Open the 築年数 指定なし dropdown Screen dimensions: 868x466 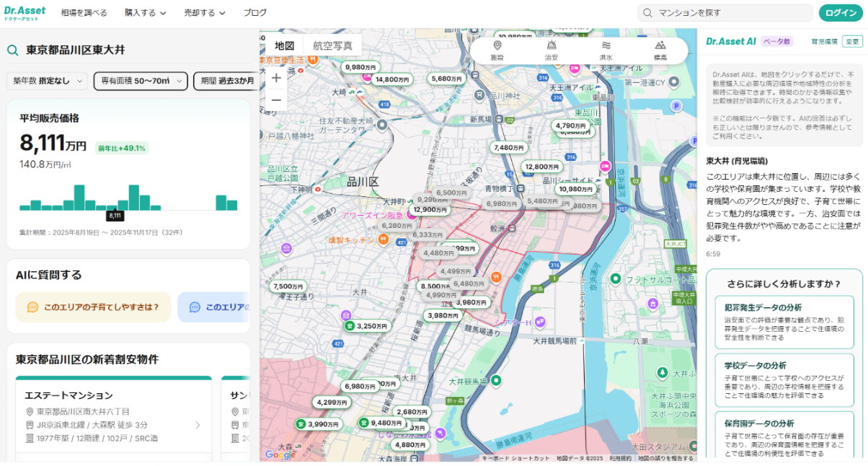point(47,81)
